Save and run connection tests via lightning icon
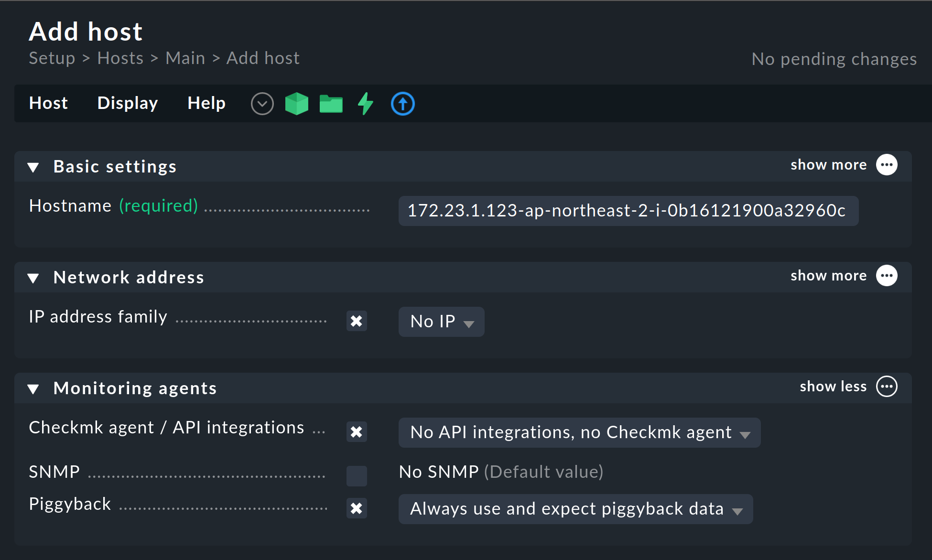932x560 pixels. tap(365, 103)
